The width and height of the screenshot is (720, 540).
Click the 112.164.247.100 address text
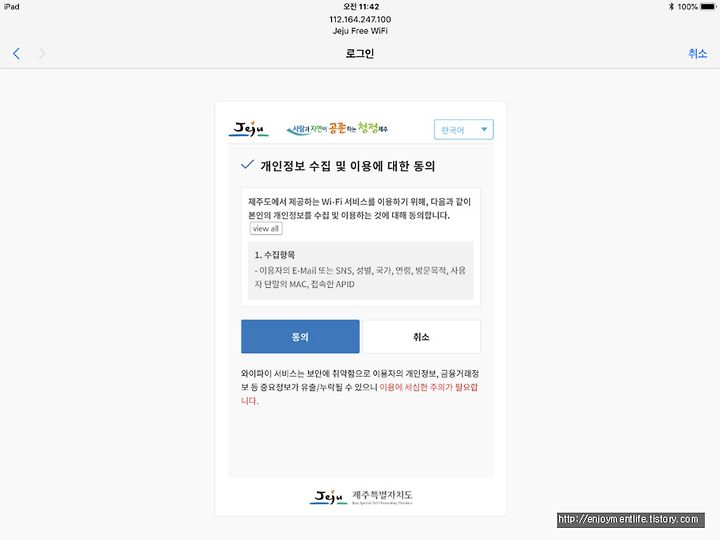[x=360, y=19]
